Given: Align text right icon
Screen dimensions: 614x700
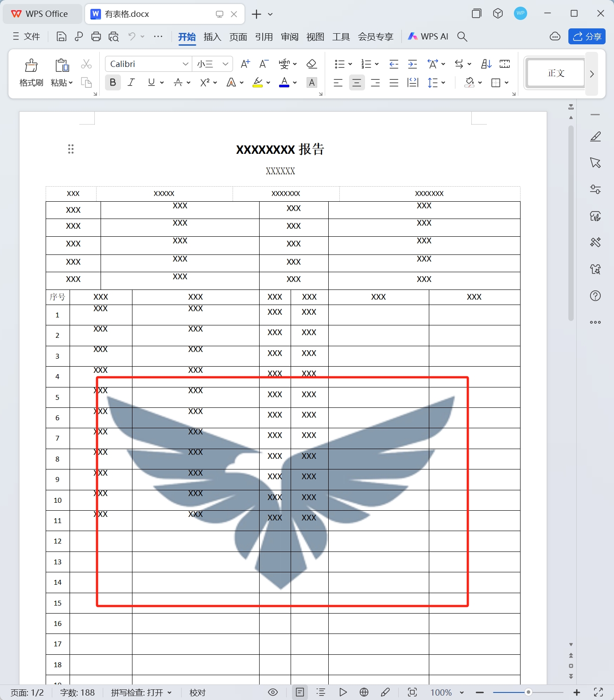Looking at the screenshot, I should tap(375, 83).
